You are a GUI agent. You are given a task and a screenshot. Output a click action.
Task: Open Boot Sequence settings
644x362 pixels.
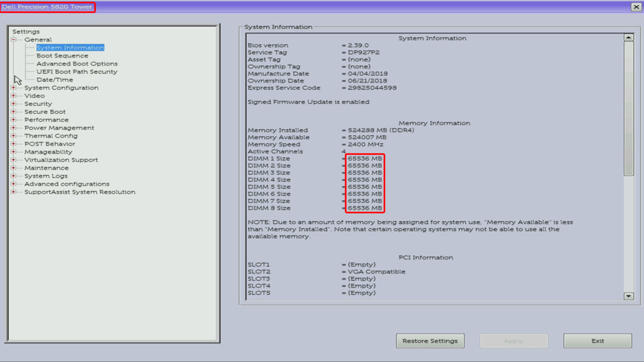click(x=62, y=56)
